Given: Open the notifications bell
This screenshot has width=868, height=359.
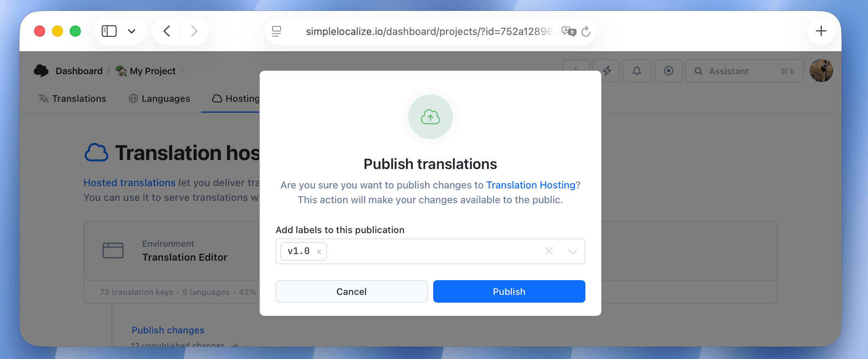Looking at the screenshot, I should [637, 70].
